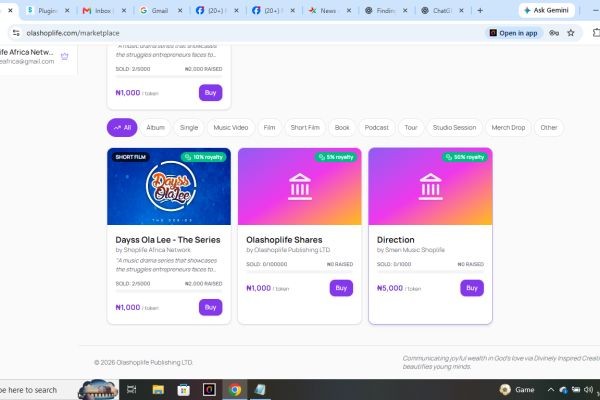The width and height of the screenshot is (600, 400).
Task: Click the crown icon beside account name
Action: coord(64,56)
